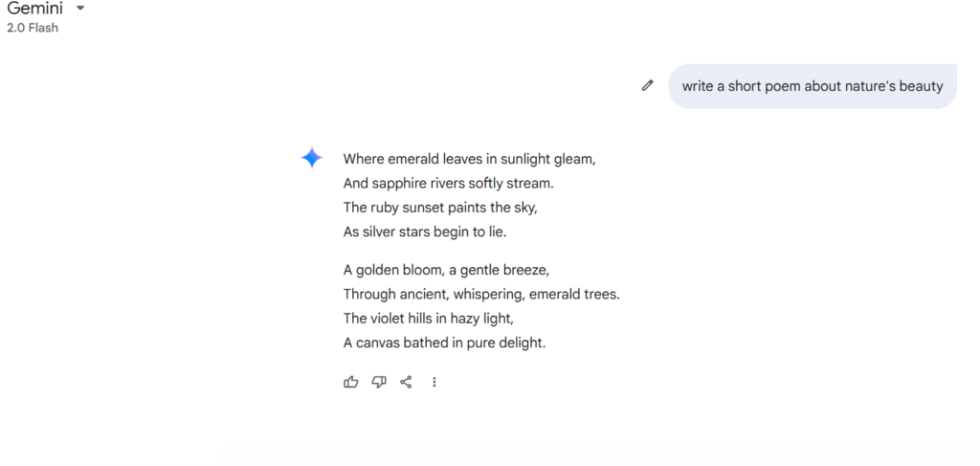Click the violet hills line

pos(428,319)
